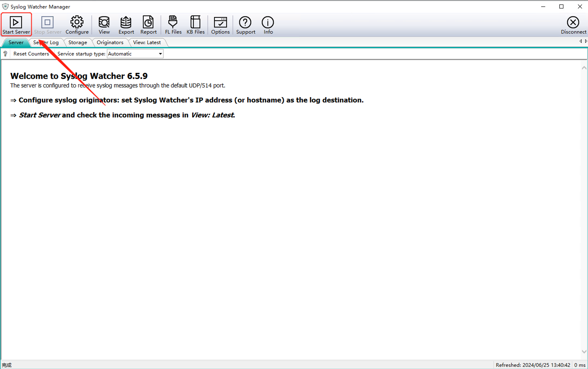Screen dimensions: 588x369
Task: Switch to the Server Log tab
Action: 46,43
